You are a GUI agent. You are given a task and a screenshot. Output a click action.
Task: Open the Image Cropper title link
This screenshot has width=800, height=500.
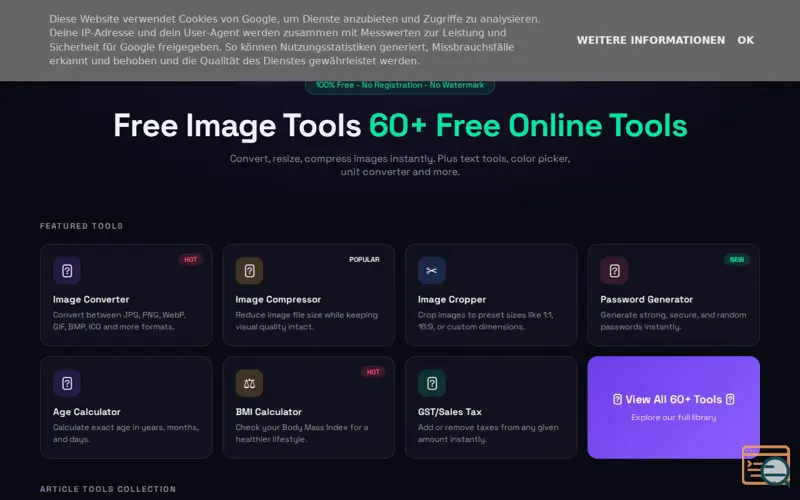point(452,299)
